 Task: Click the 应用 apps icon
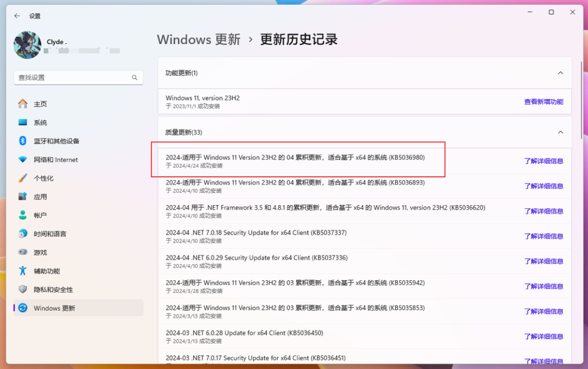[x=23, y=196]
